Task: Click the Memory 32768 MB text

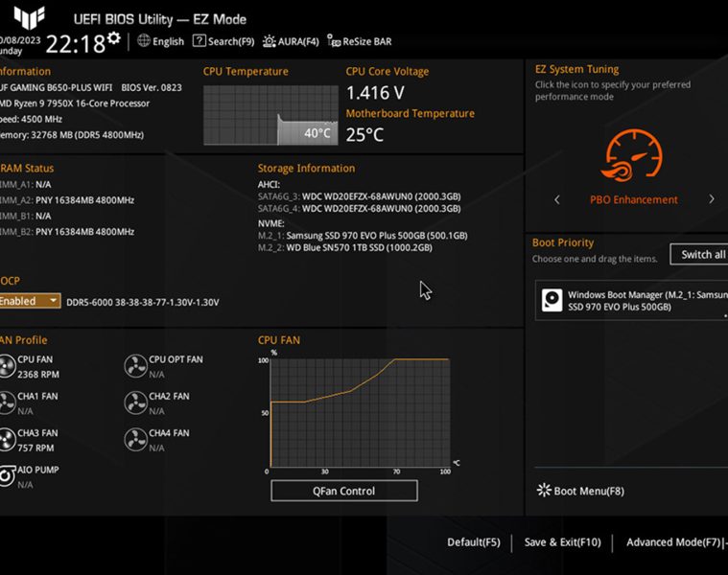Action: click(72, 134)
